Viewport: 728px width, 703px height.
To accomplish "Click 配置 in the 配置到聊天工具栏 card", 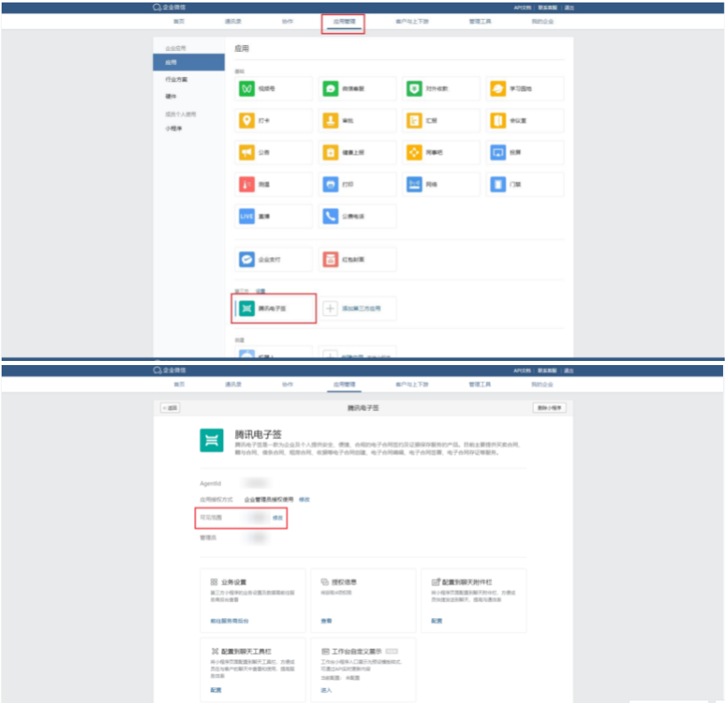I will (216, 690).
